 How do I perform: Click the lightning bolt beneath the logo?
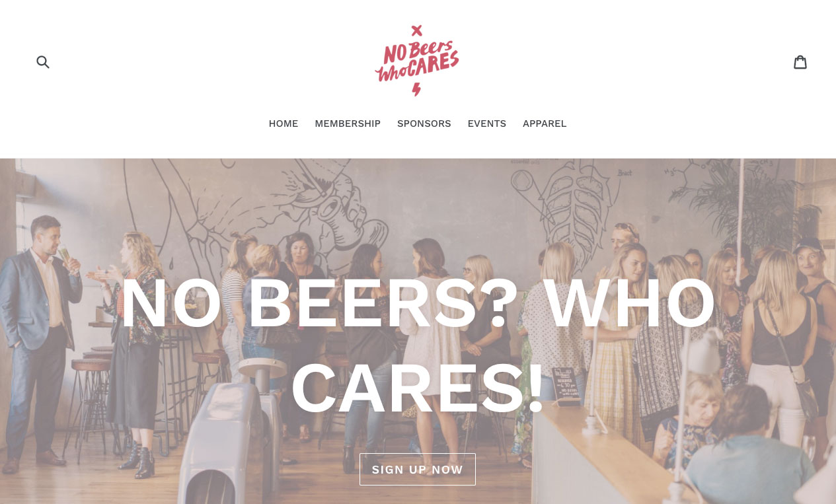pyautogui.click(x=416, y=90)
